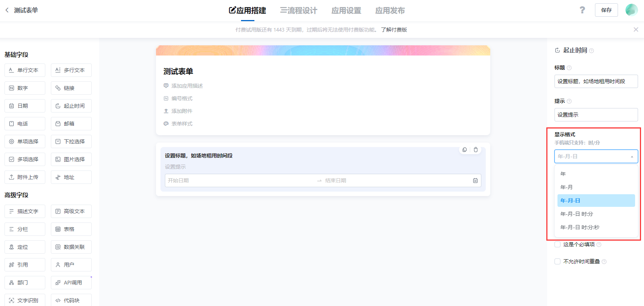The width and height of the screenshot is (644, 306).
Task: Focus the 提示 input field
Action: point(596,115)
